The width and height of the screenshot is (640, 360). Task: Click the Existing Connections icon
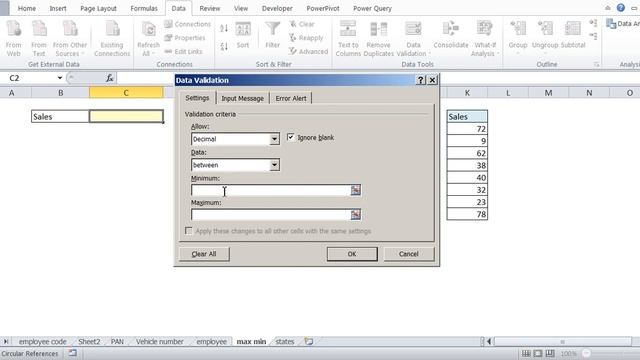pos(112,38)
